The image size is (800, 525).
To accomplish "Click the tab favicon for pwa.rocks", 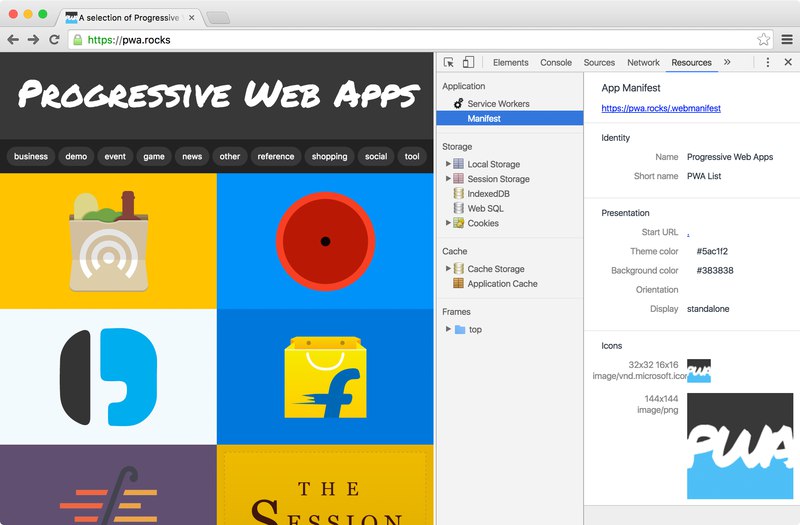I will tap(71, 18).
